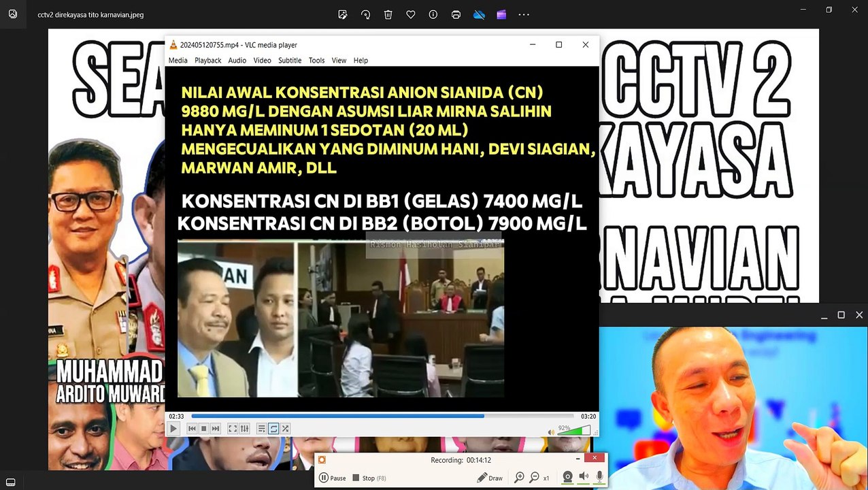Play the video in VLC
The height and width of the screenshot is (490, 868).
click(x=173, y=429)
